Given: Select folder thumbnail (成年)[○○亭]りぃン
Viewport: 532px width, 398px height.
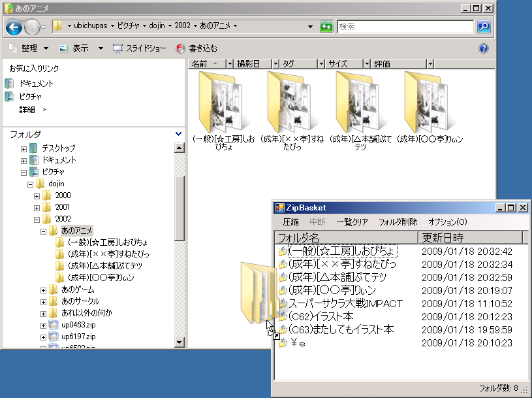Looking at the screenshot, I should click(430, 107).
